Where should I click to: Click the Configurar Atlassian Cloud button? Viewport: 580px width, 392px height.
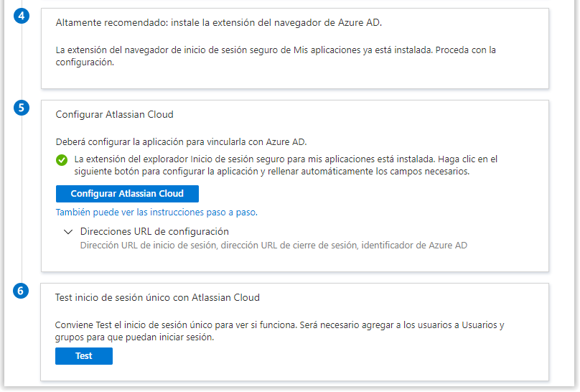(x=127, y=194)
